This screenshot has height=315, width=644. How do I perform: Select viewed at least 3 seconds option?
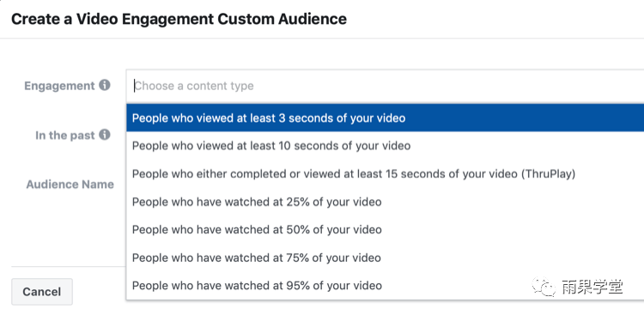click(385, 118)
